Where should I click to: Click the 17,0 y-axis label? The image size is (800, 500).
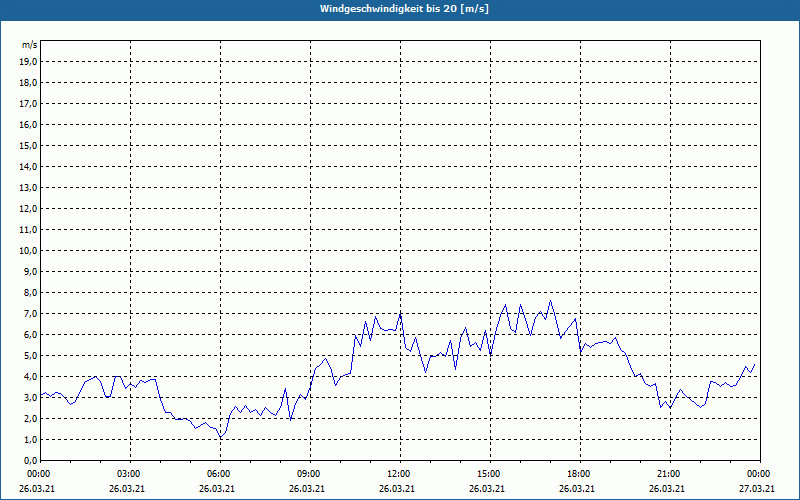[29, 104]
